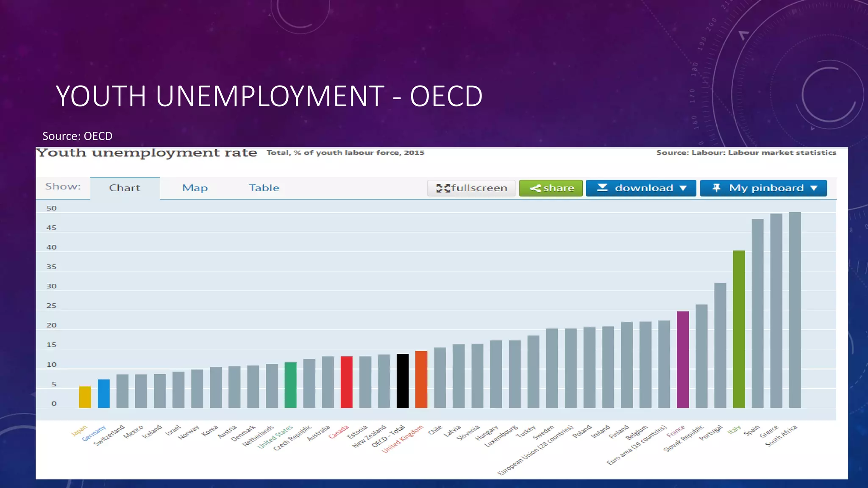
Task: Switch to the Table tab
Action: coord(264,188)
